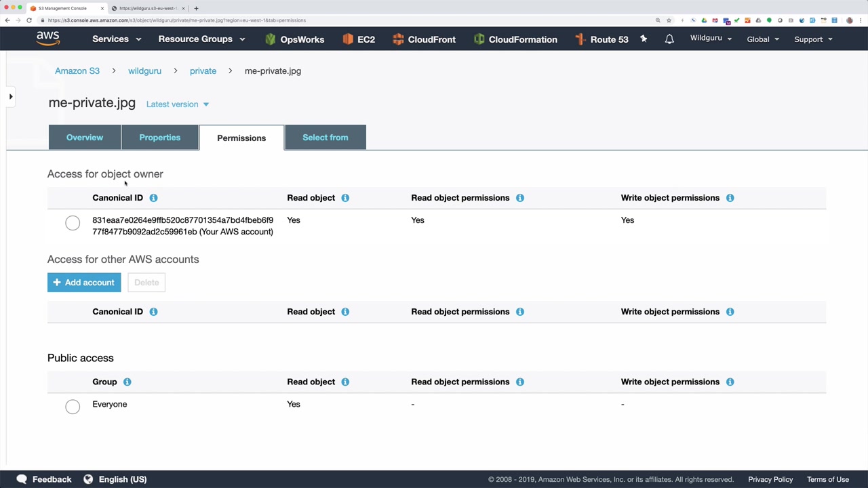Image resolution: width=868 pixels, height=488 pixels.
Task: Click the browser address bar
Action: (x=339, y=20)
